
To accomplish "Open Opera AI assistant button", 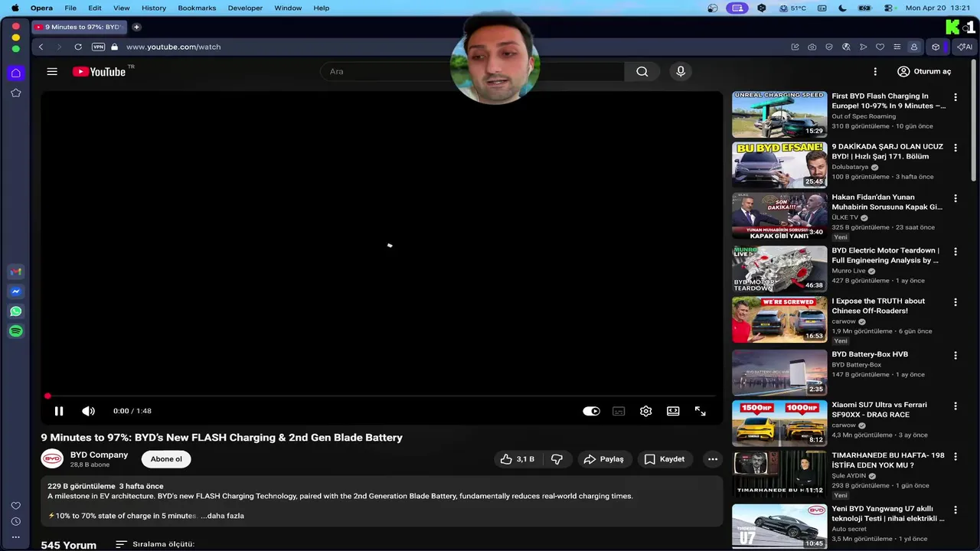I will (964, 47).
